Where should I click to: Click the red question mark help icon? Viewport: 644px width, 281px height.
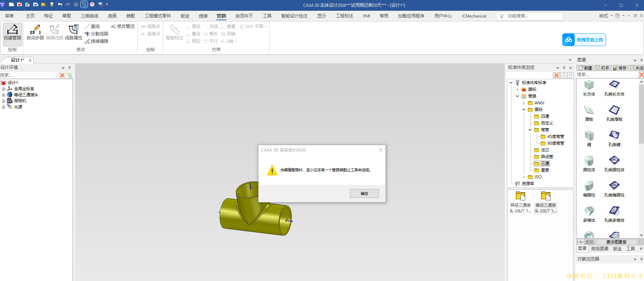tap(92, 5)
